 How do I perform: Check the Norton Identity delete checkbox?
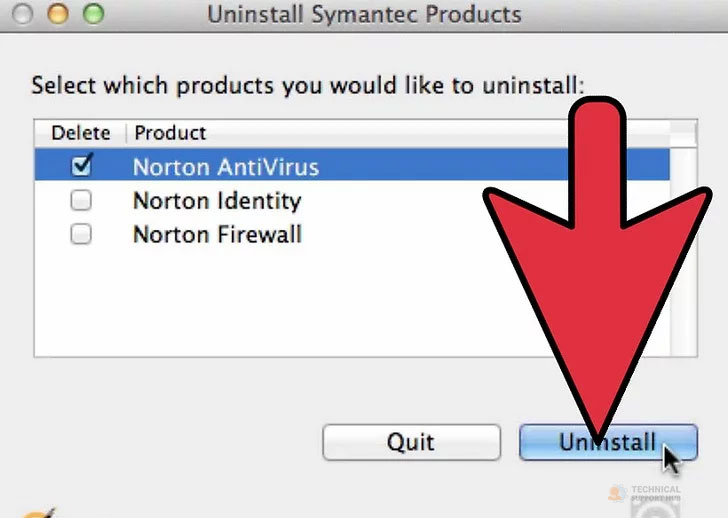click(x=81, y=200)
